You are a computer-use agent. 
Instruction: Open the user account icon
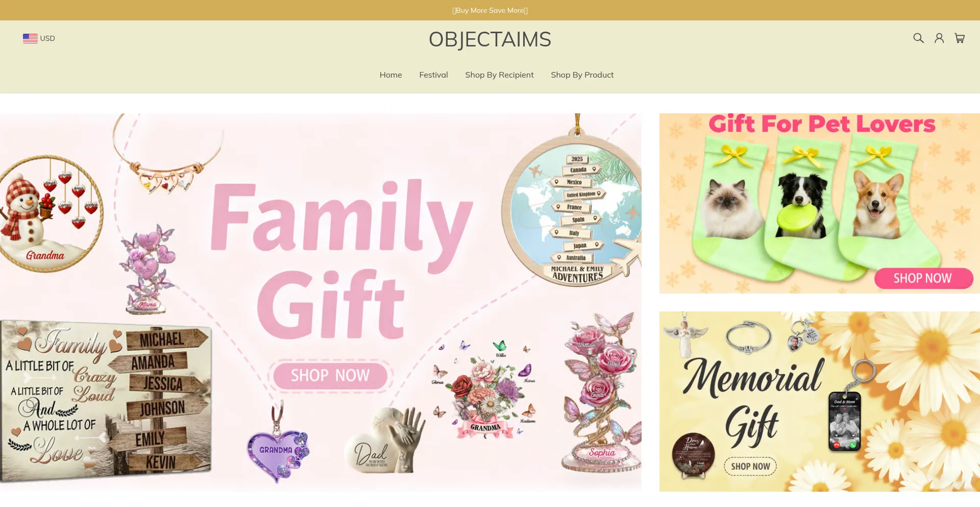tap(939, 38)
